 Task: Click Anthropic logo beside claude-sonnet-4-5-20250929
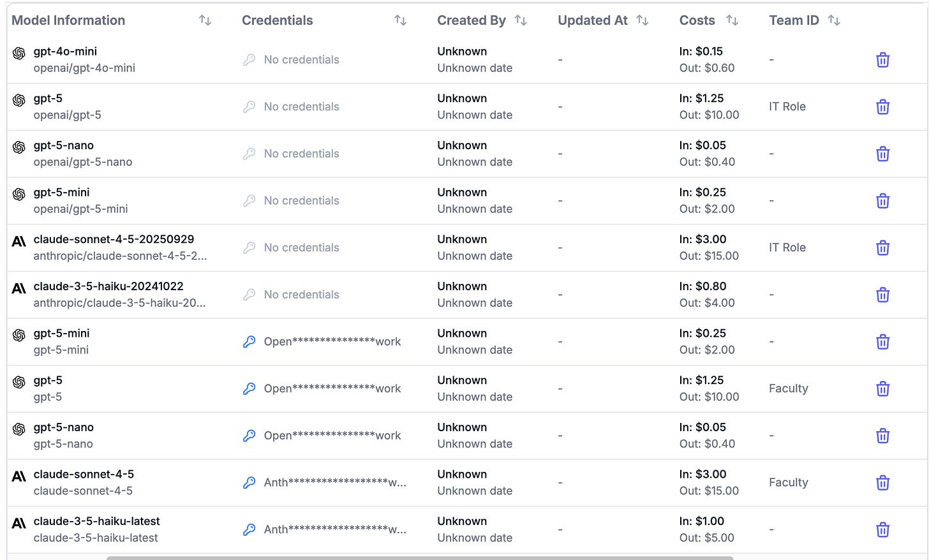(x=19, y=241)
